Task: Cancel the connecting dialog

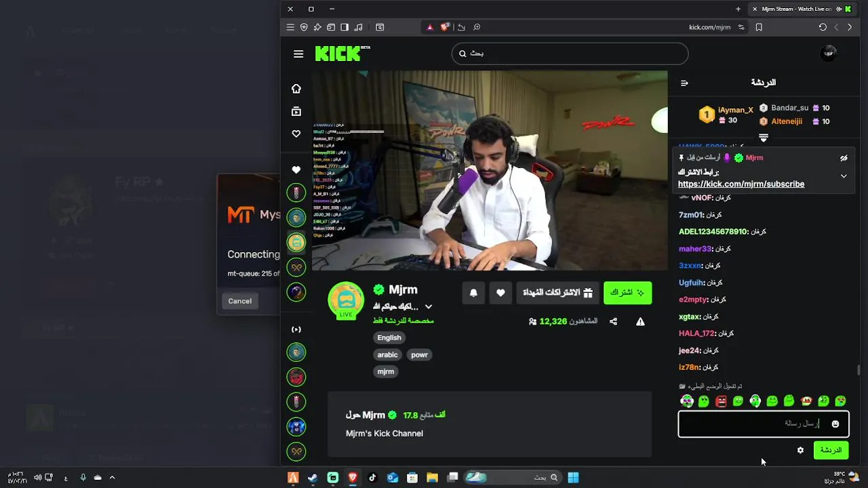Action: tap(239, 301)
